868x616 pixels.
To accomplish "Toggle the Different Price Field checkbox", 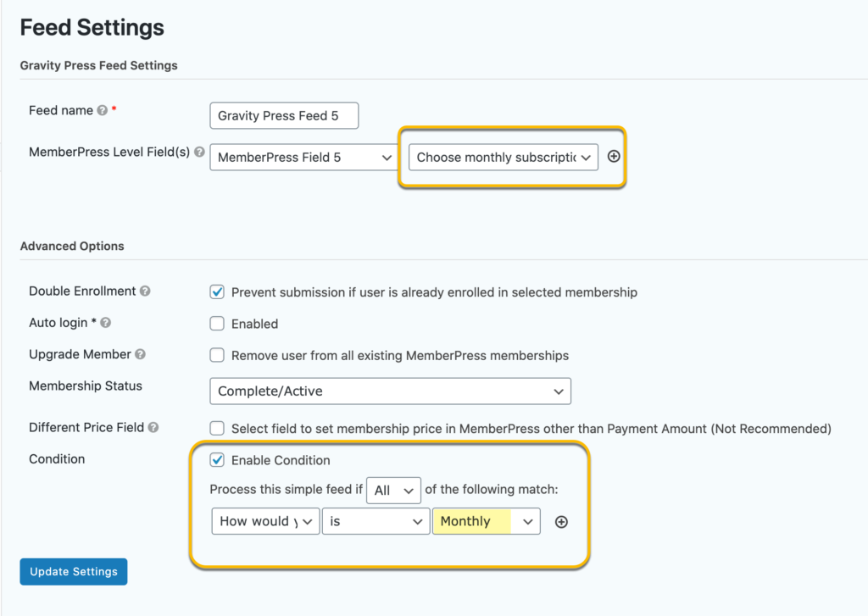I will (217, 428).
